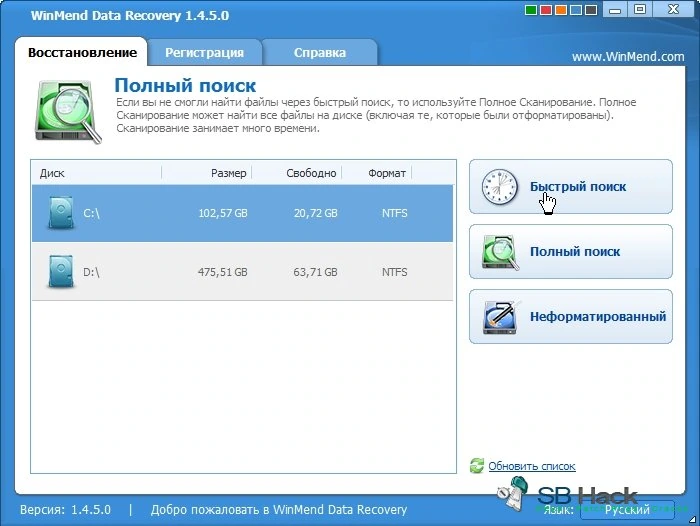Click NTFS format cell of C:\ row
700x526 pixels.
[x=394, y=213]
